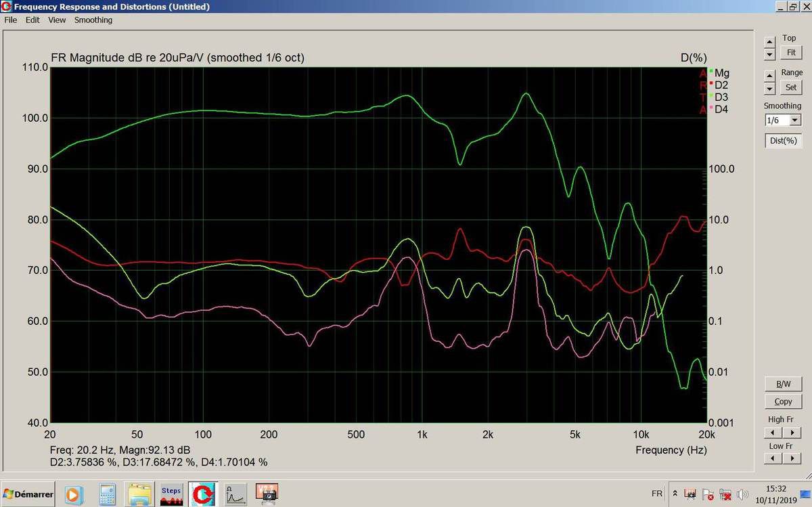
Task: Click the Range up arrow
Action: (769, 76)
